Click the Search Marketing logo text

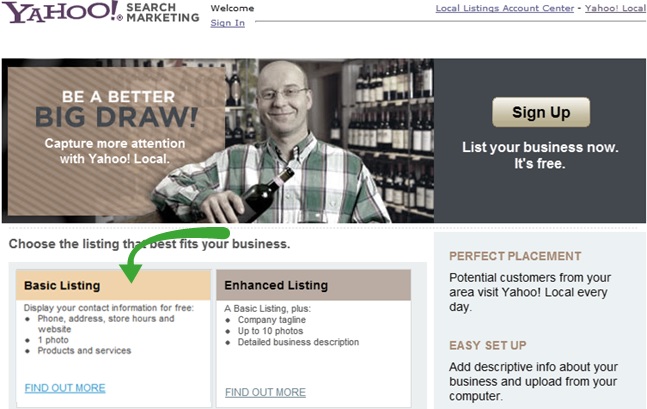163,12
